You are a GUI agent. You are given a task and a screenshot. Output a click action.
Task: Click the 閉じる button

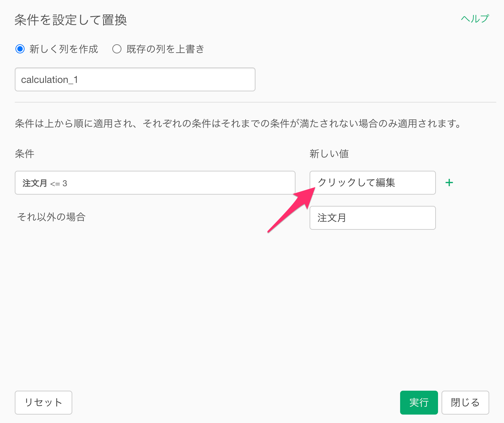click(465, 403)
